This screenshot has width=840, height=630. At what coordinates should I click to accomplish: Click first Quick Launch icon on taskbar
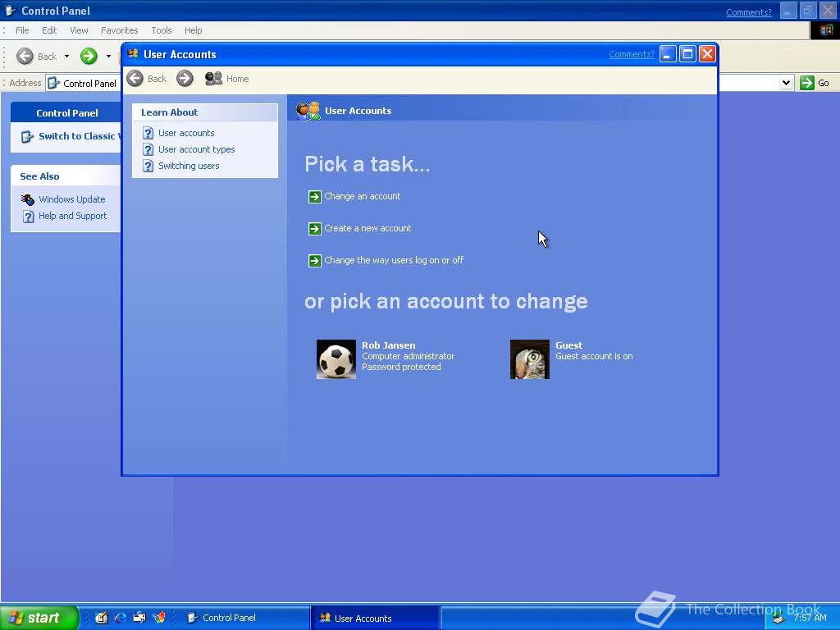tap(101, 618)
